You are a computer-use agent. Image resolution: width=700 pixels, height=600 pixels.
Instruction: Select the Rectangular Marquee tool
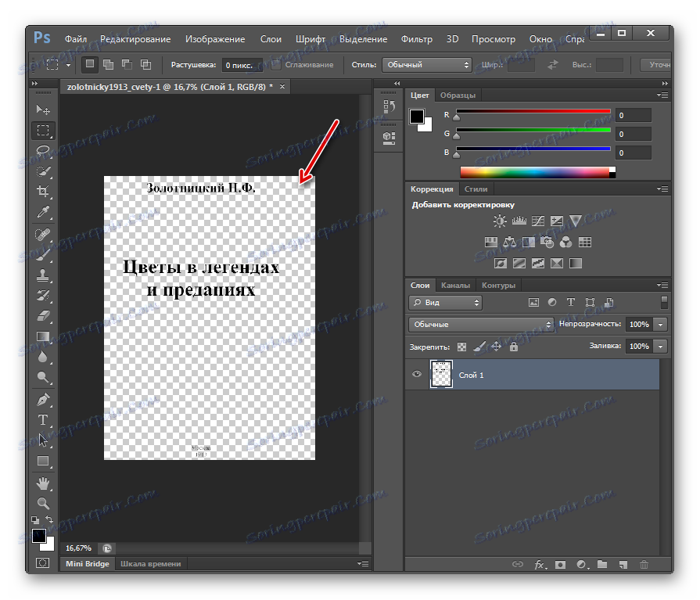[x=43, y=131]
